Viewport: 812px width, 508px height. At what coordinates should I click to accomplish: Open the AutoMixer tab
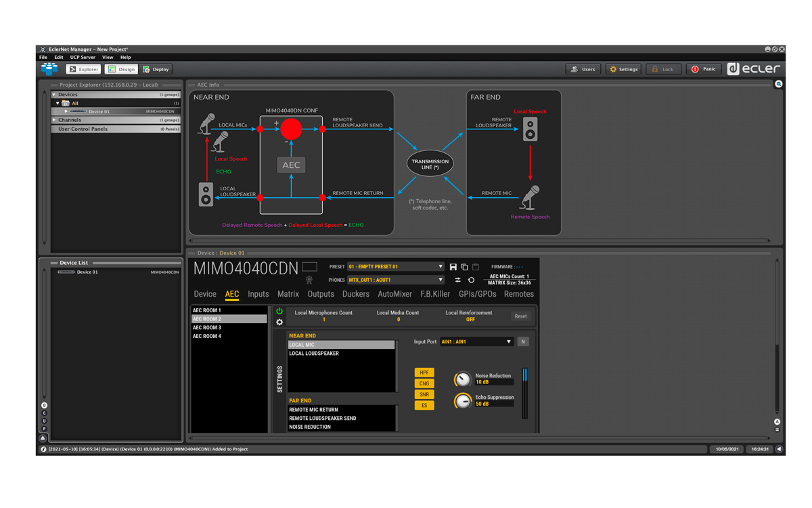click(x=394, y=294)
